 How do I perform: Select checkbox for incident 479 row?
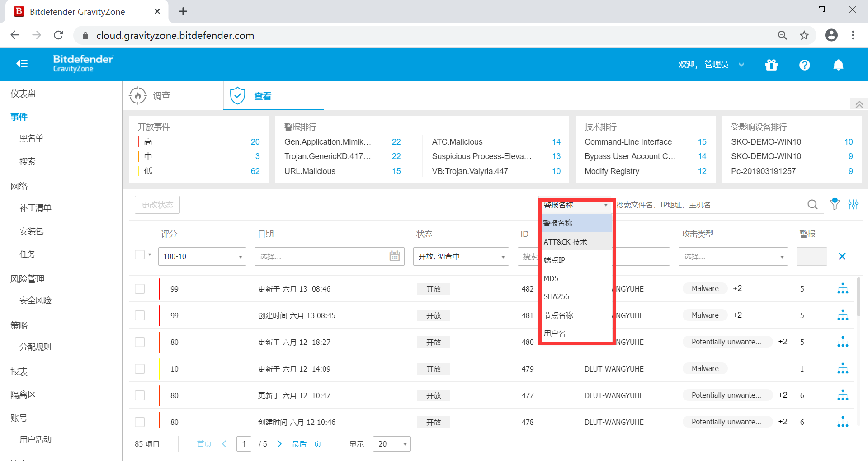click(x=140, y=369)
